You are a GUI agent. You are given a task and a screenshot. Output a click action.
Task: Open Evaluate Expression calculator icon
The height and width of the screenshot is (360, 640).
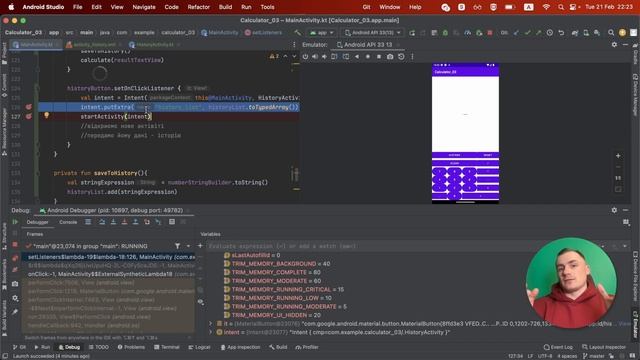[172, 222]
